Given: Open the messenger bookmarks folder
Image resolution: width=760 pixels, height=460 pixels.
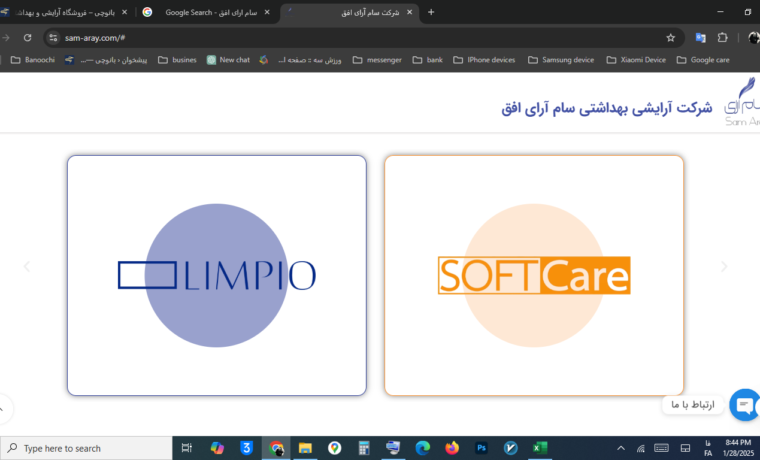Looking at the screenshot, I should point(377,60).
